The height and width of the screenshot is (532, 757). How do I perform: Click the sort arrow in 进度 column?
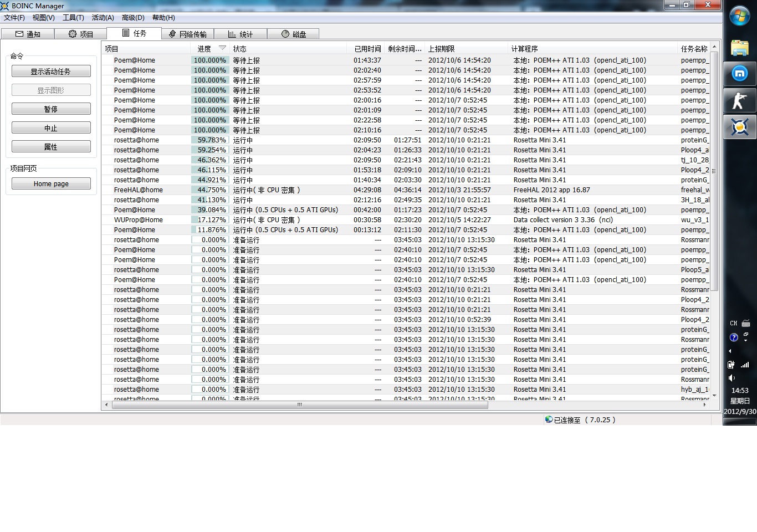pos(222,48)
